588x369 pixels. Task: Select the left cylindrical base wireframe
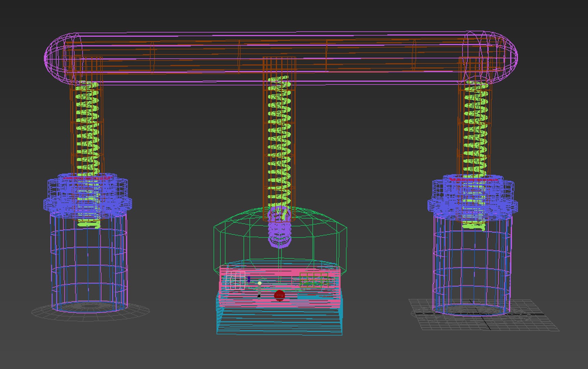(89, 263)
